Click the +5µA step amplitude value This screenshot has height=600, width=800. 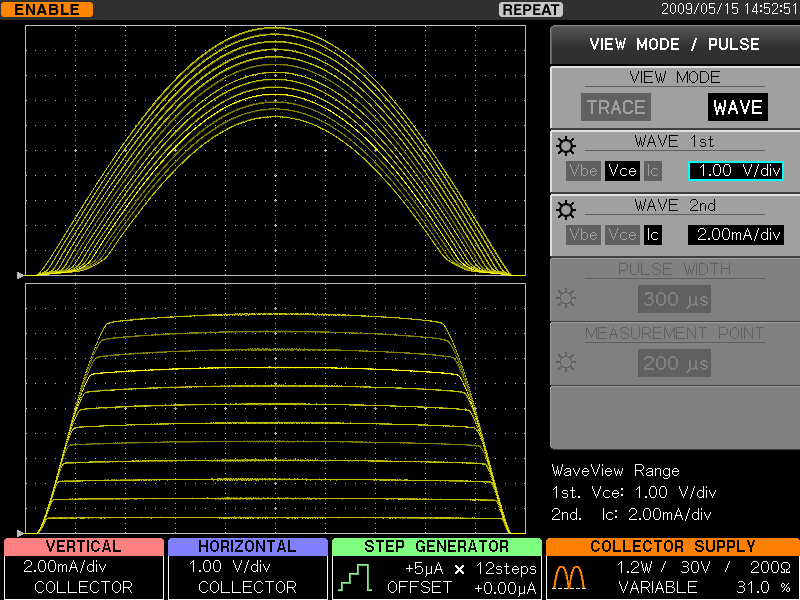coord(424,568)
